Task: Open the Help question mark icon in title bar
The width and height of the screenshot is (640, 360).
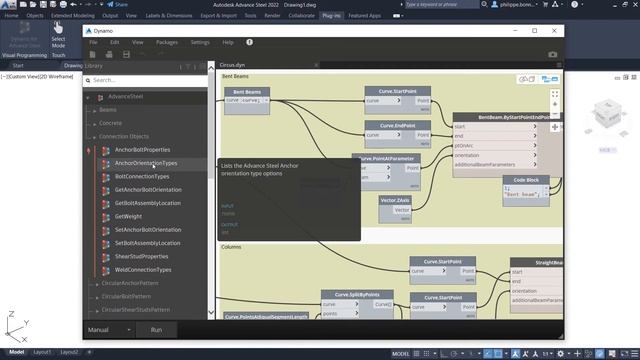Action: (x=575, y=4)
